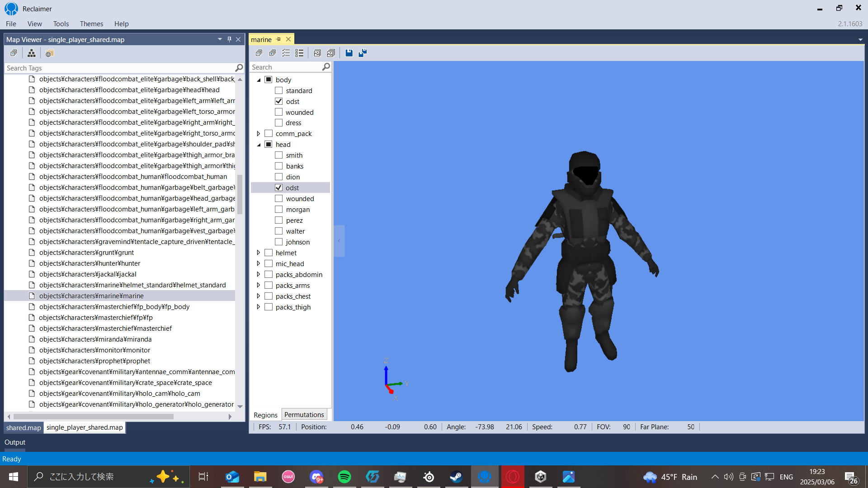Expand the packs_abdomin region node
This screenshot has width=868, height=488.
point(259,275)
